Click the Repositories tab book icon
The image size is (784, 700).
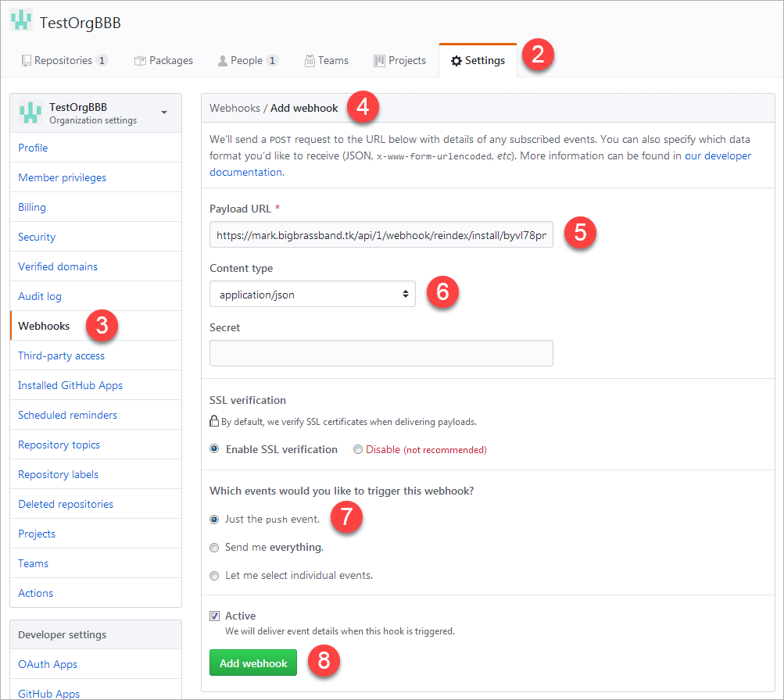pyautogui.click(x=27, y=61)
